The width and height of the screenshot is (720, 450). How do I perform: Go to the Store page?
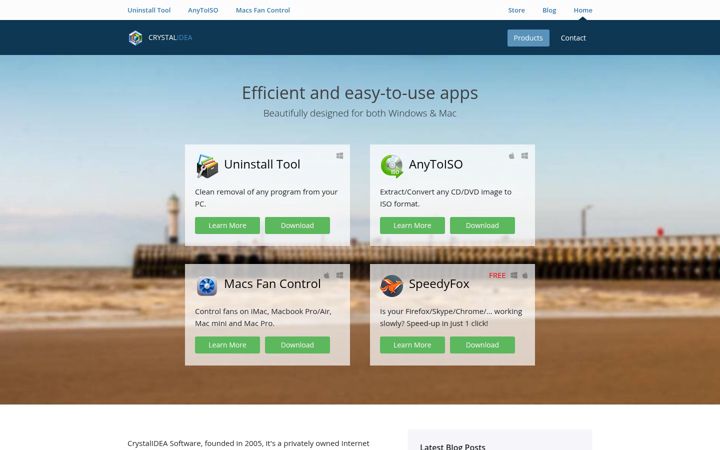click(x=517, y=10)
